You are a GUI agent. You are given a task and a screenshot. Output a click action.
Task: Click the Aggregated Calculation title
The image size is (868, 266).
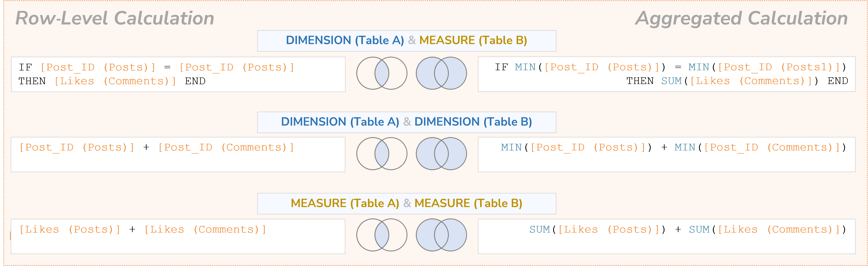coord(741,18)
